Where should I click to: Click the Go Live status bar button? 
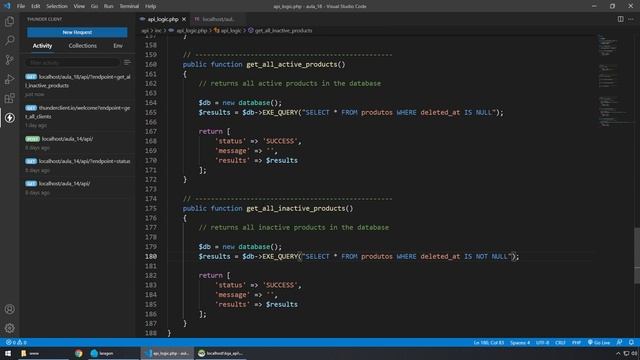pos(599,342)
